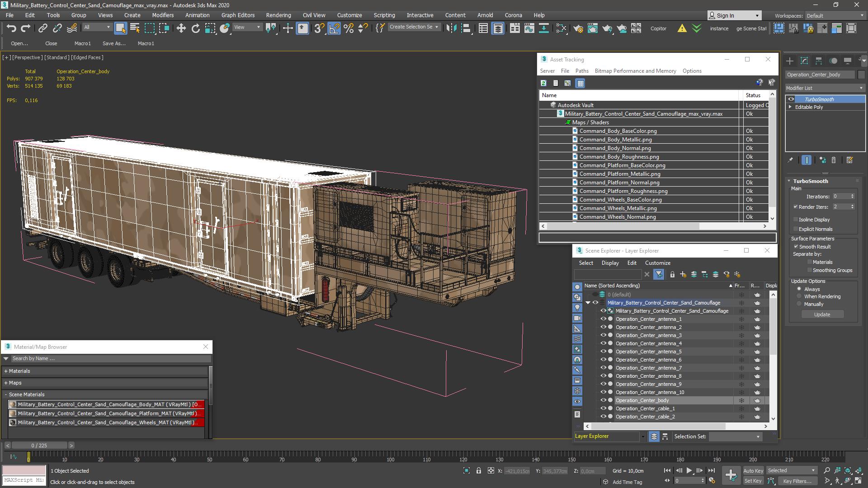Open the Motion command panel tab
The image size is (868, 488).
833,61
